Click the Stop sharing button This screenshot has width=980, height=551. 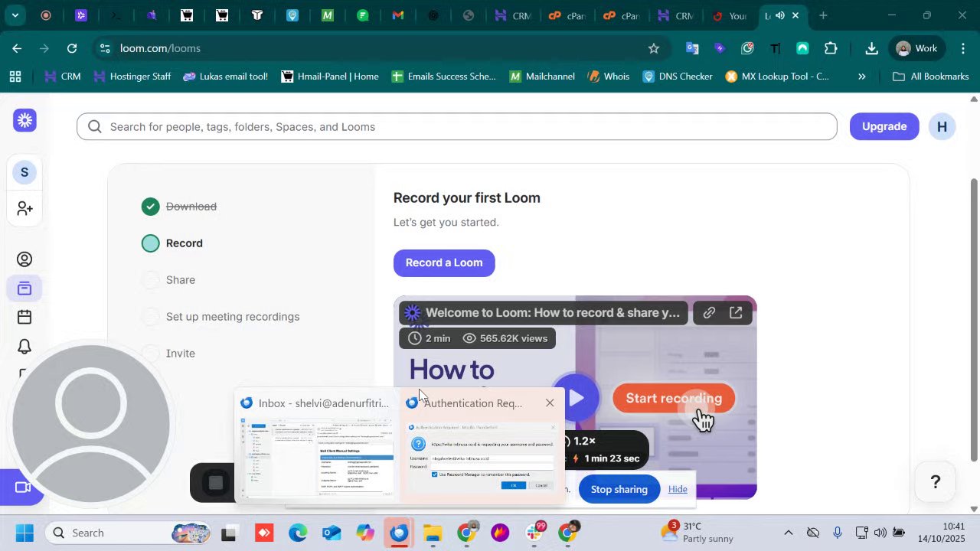click(619, 489)
